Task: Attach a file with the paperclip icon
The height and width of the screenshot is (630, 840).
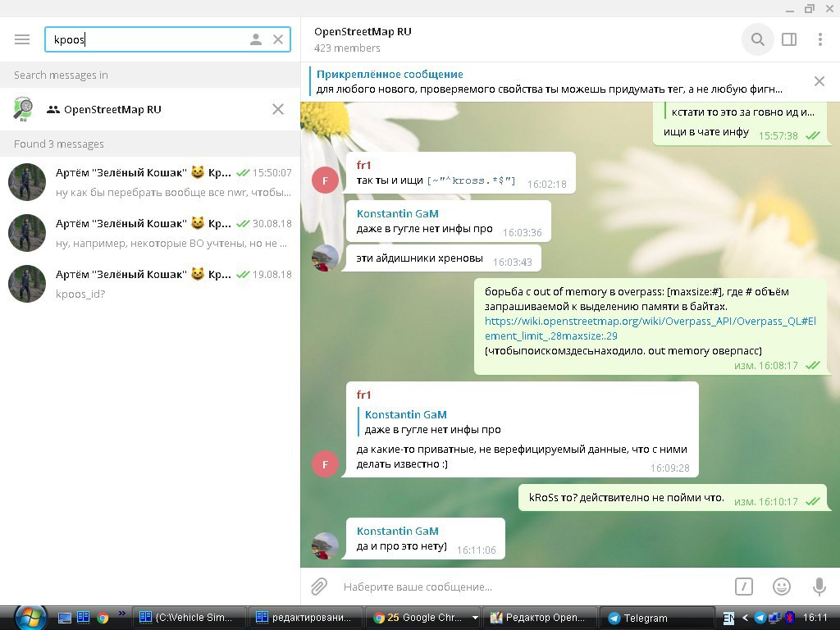Action: (x=319, y=587)
